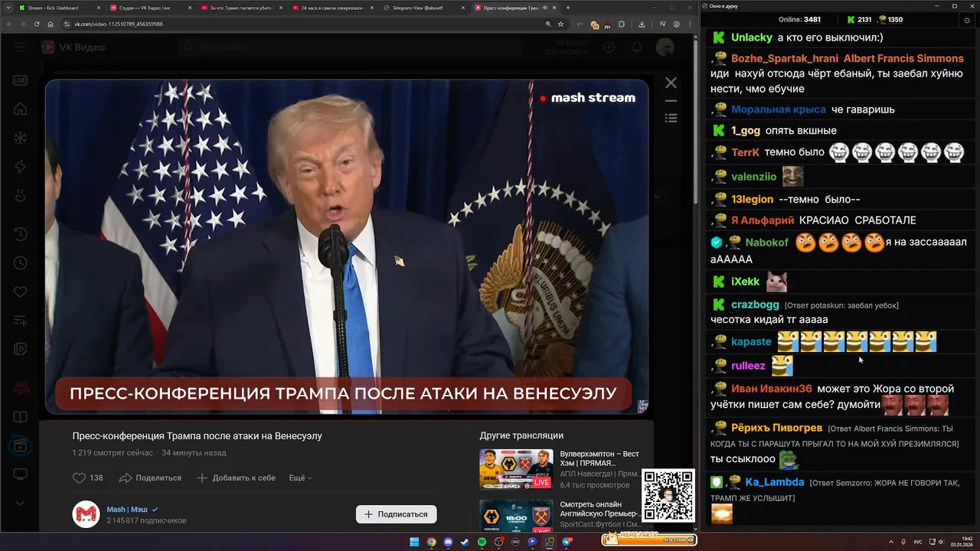Click username Nabokof in chat

coord(766,242)
